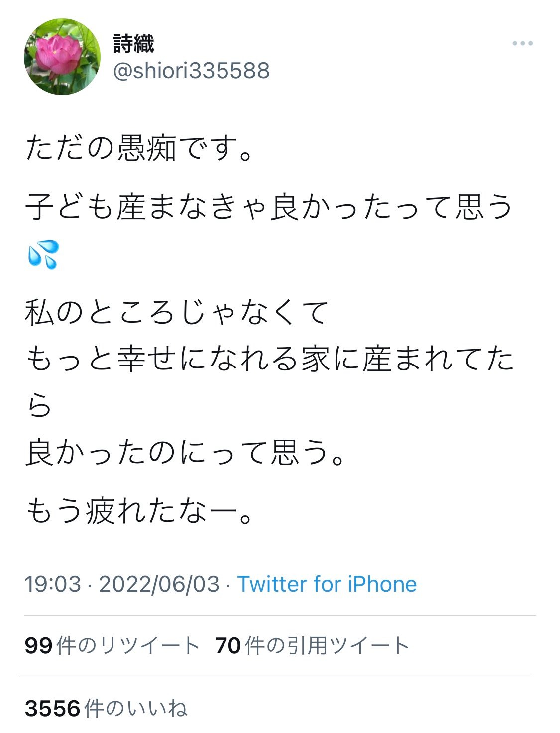
Task: Open the Twitter for iPhone source link
Action: 327,584
